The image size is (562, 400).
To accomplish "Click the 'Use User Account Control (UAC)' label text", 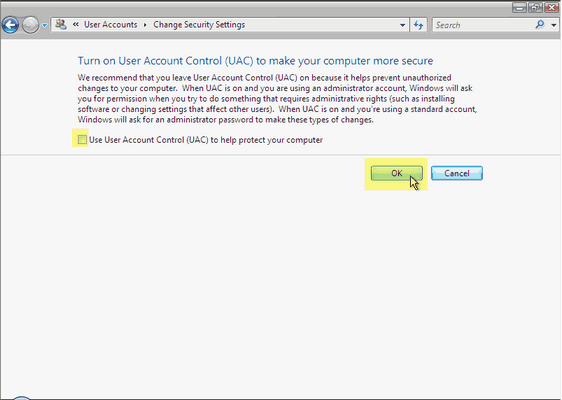I will [x=206, y=140].
